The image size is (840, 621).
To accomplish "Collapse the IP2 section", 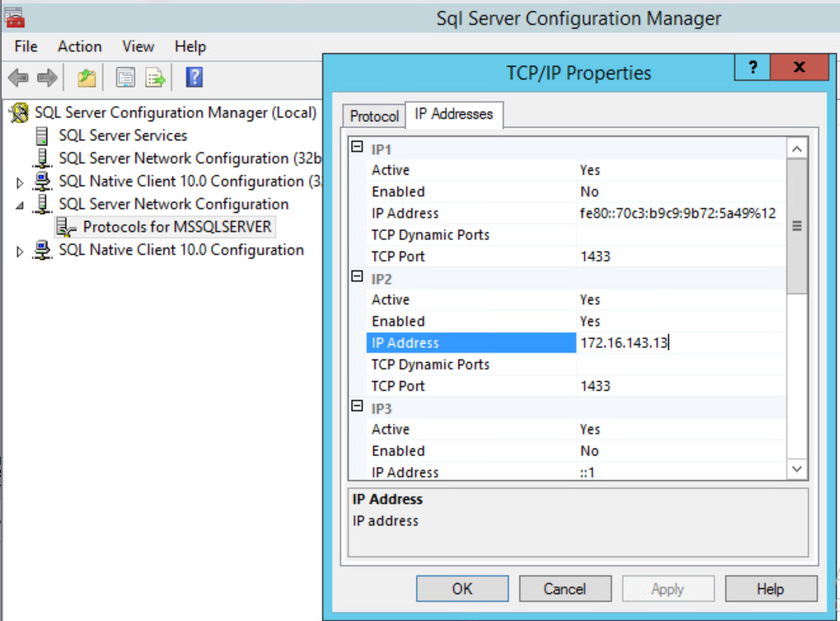I will [358, 276].
